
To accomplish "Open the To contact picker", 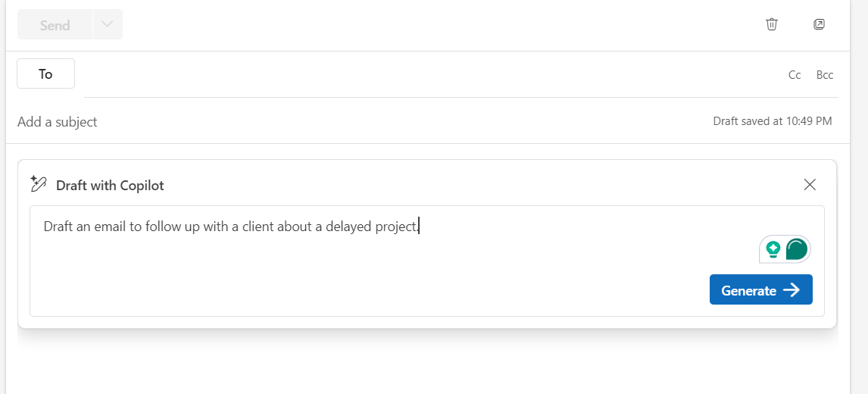I will (46, 73).
